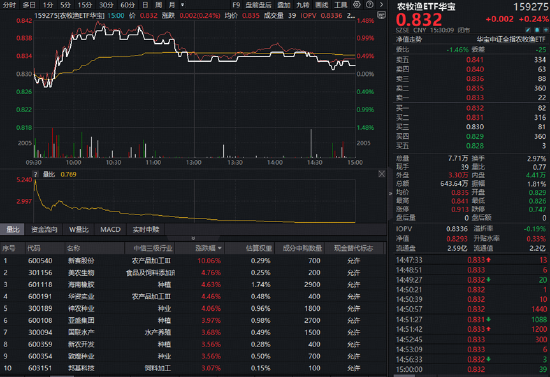Collapse the constituent list panel handle
Viewport: 550px width, 377px height.
pos(193,238)
